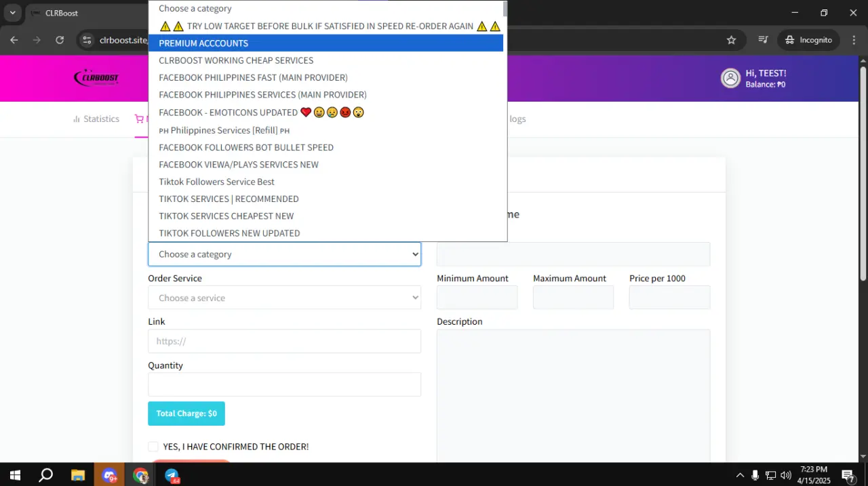Open the taskbar app with 9+ badge
The image size is (868, 486).
coord(109,475)
